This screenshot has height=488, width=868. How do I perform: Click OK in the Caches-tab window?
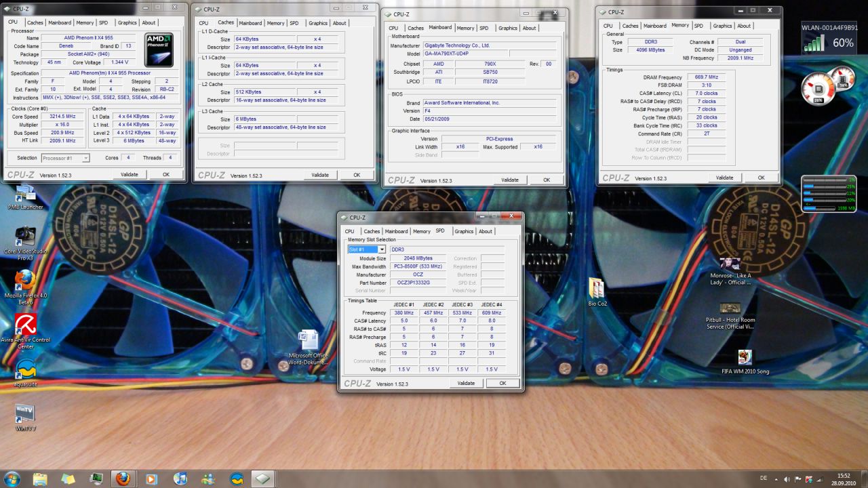coord(357,175)
